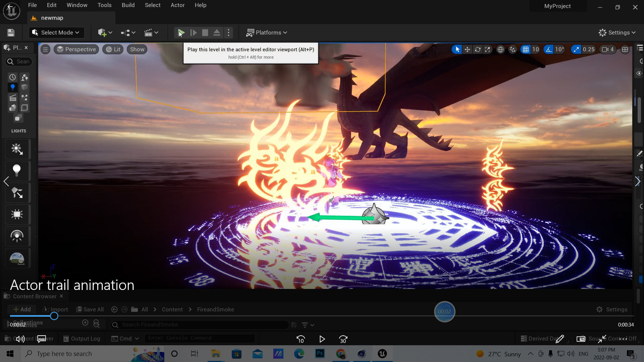Skip forward 30 seconds in video
Screen dimensions: 644x362
343,339
